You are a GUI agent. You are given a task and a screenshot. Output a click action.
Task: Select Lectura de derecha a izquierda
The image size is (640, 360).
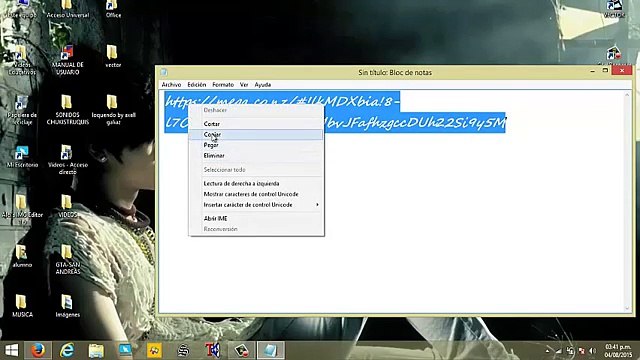pyautogui.click(x=256, y=184)
